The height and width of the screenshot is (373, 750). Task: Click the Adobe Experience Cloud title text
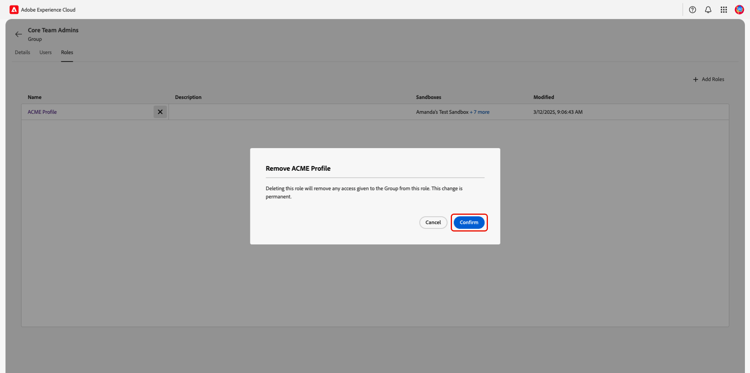48,10
